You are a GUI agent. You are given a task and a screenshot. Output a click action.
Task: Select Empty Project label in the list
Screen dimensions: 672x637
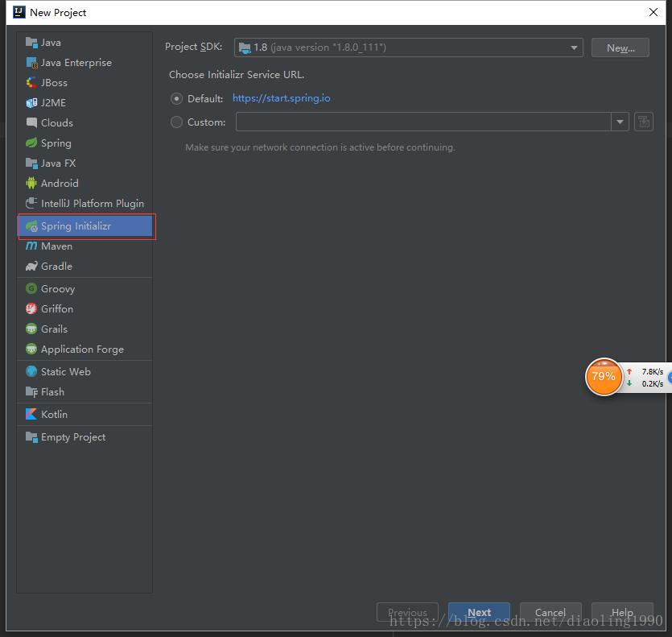(x=73, y=437)
